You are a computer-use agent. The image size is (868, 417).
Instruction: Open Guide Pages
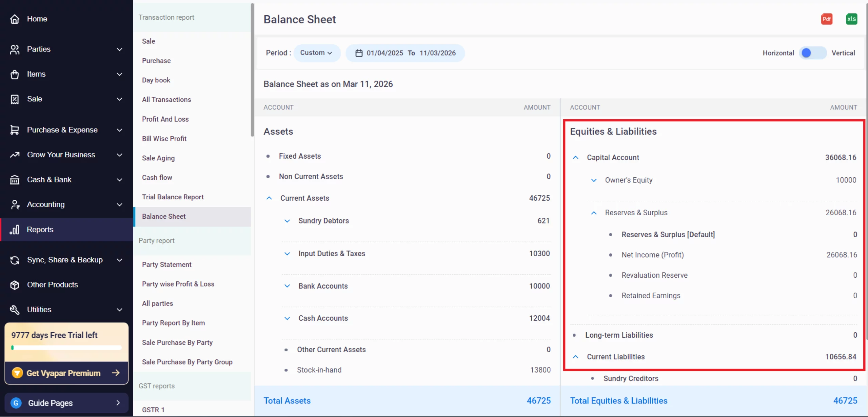51,403
